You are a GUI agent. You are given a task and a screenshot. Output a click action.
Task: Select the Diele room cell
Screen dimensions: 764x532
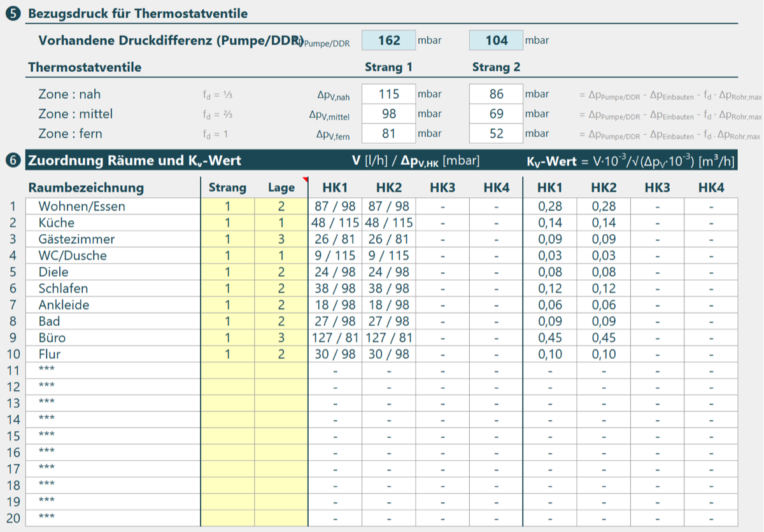[113, 272]
